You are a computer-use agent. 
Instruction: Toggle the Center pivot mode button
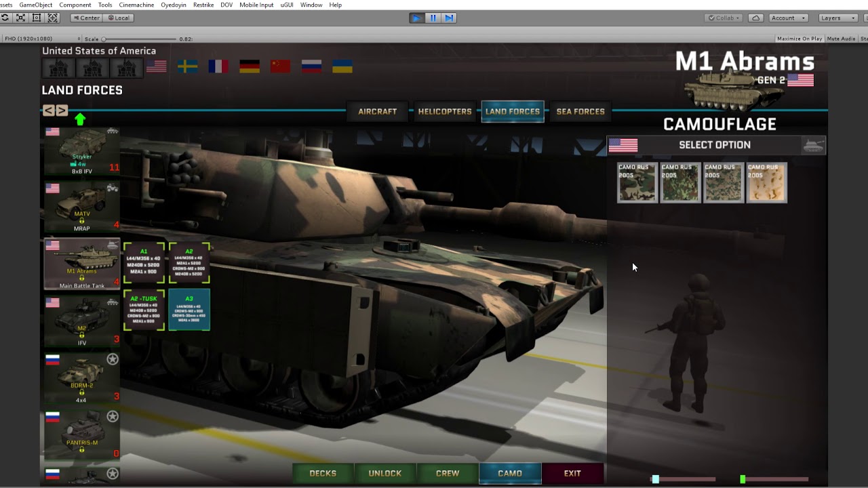87,18
